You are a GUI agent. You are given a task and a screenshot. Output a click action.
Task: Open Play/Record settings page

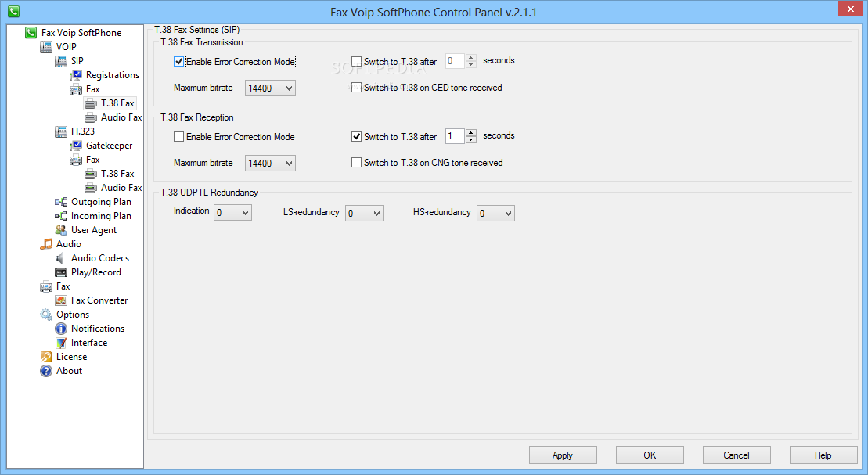(x=95, y=272)
